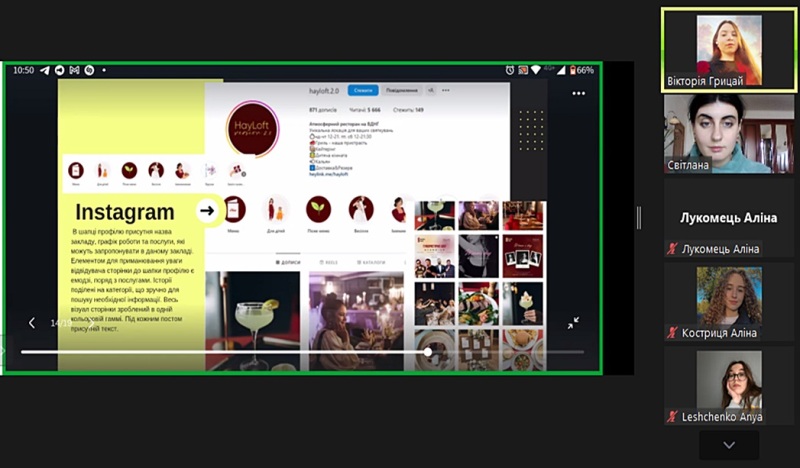Click the suggested-accounts icon beside Повідомлення

[x=431, y=90]
